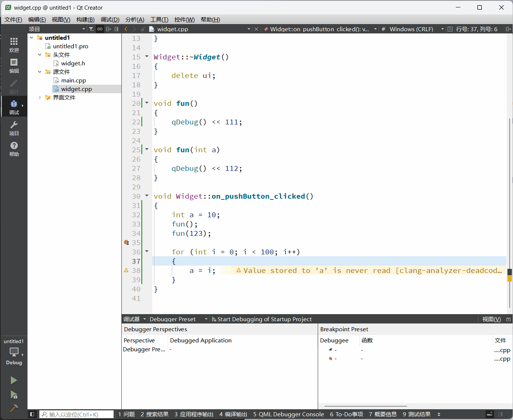Open the 视图(V) button in debugger toolbar
513x420 pixels.
[491, 319]
